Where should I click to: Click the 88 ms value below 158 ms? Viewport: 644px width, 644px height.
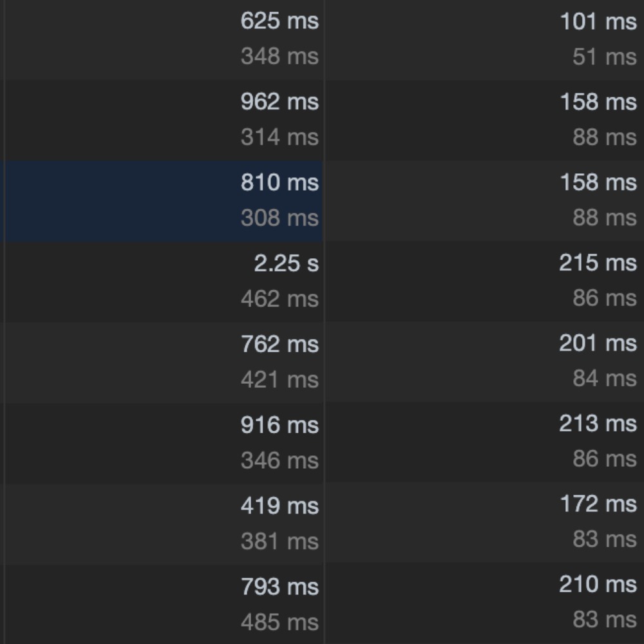click(607, 136)
